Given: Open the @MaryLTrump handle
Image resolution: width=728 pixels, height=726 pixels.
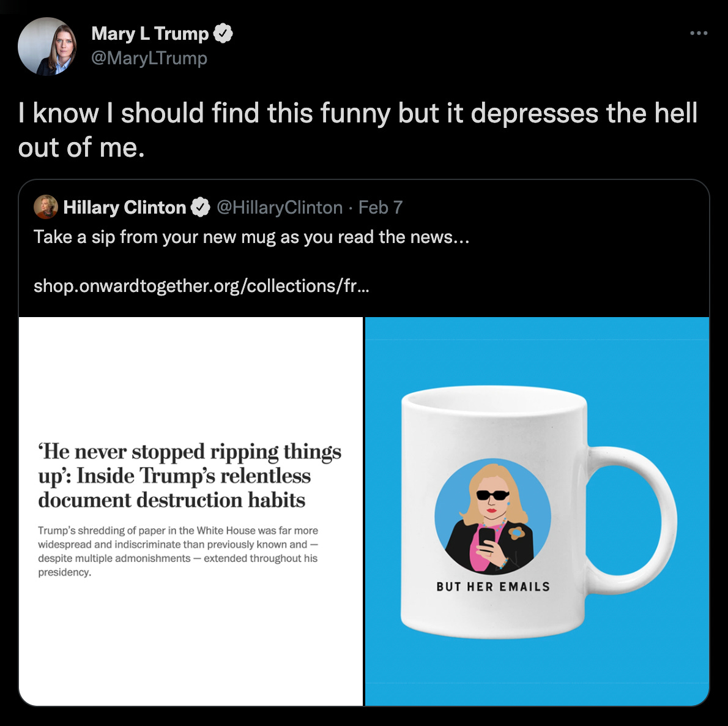Looking at the screenshot, I should [149, 59].
